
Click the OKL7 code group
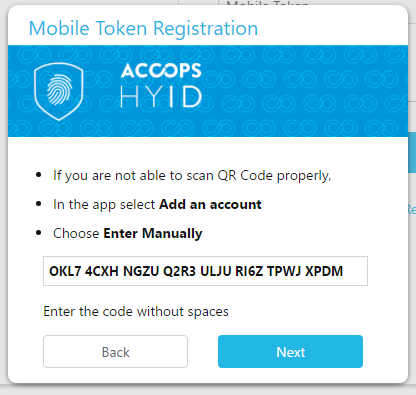click(65, 271)
